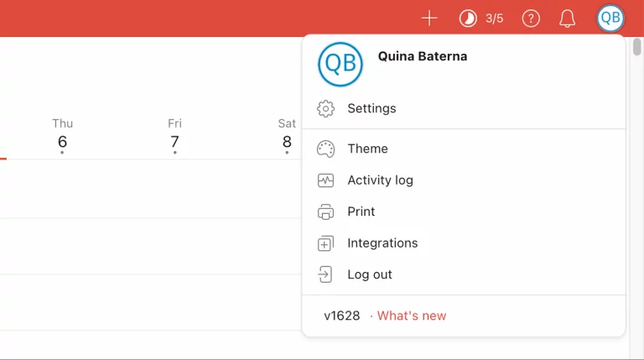The height and width of the screenshot is (360, 644).
Task: Click the large QB profile avatar
Action: (x=340, y=65)
